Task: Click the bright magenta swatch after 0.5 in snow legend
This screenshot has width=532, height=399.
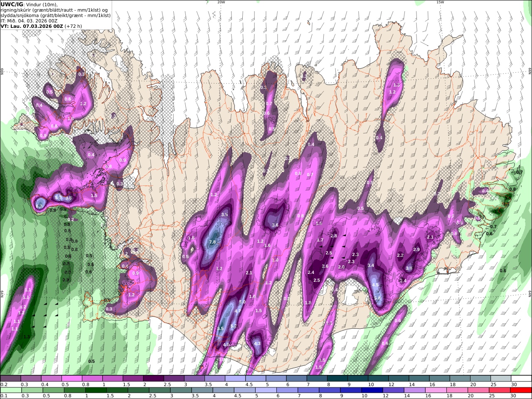Action: pyautogui.click(x=71, y=379)
